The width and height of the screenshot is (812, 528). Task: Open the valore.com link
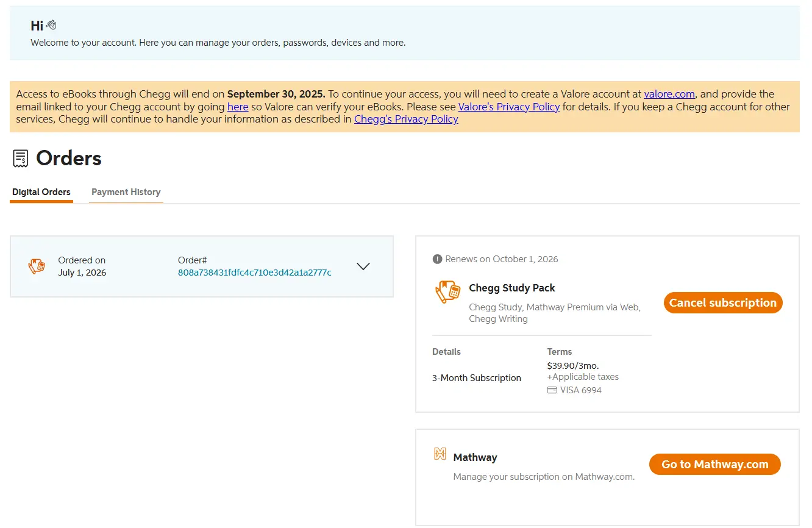click(x=669, y=94)
